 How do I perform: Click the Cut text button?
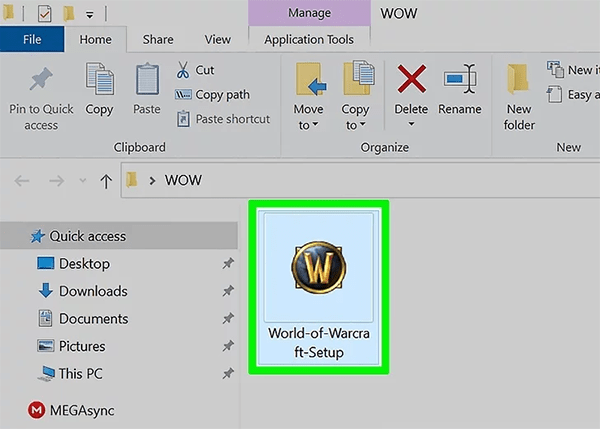point(205,70)
